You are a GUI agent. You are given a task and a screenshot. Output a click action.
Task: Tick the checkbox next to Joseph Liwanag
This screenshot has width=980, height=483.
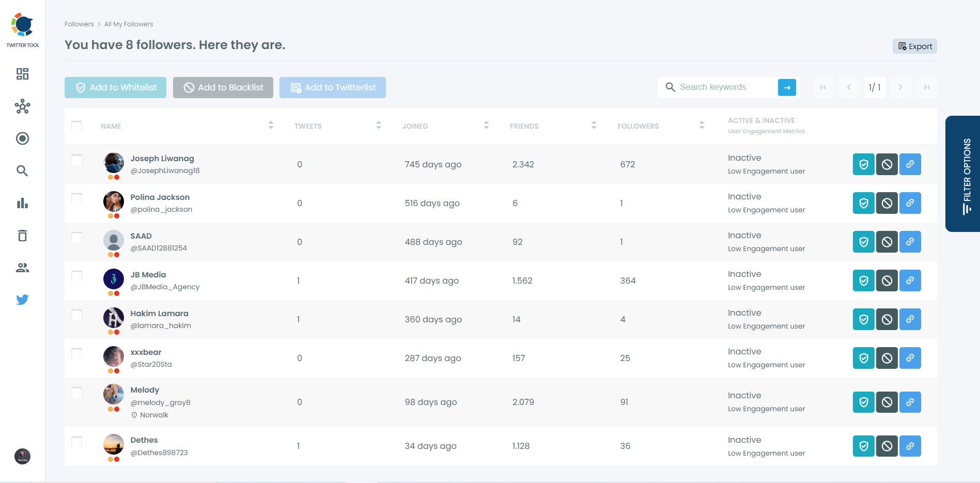point(76,160)
